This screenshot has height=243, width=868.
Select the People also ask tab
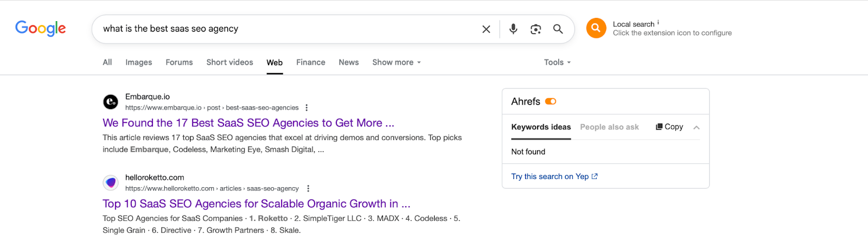tap(609, 127)
